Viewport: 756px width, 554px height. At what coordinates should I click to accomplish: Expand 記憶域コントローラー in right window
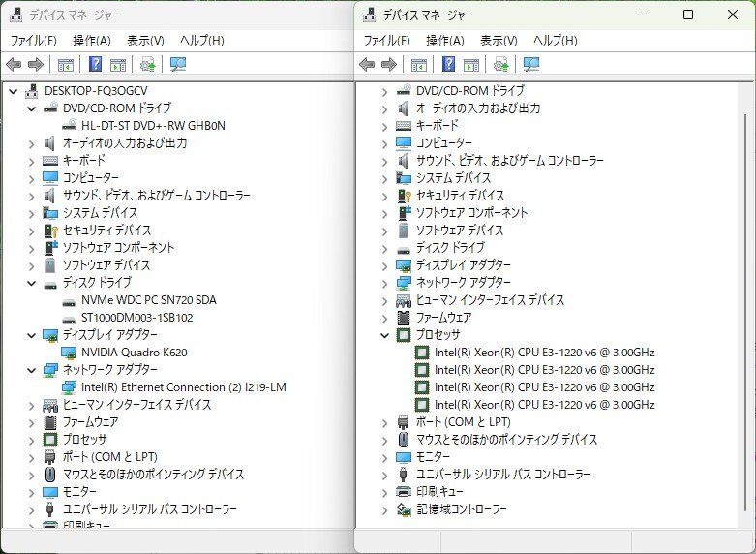click(x=384, y=509)
